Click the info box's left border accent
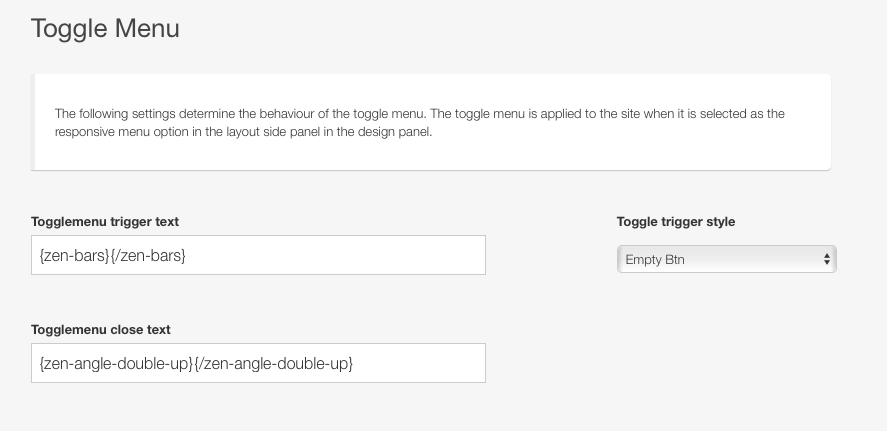The image size is (887, 431). [33, 122]
